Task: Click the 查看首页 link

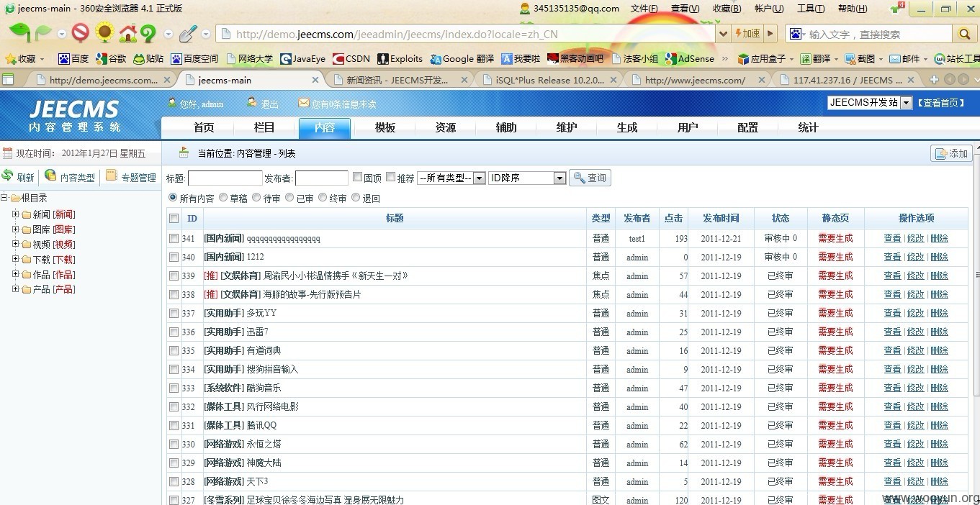Action: [x=941, y=103]
